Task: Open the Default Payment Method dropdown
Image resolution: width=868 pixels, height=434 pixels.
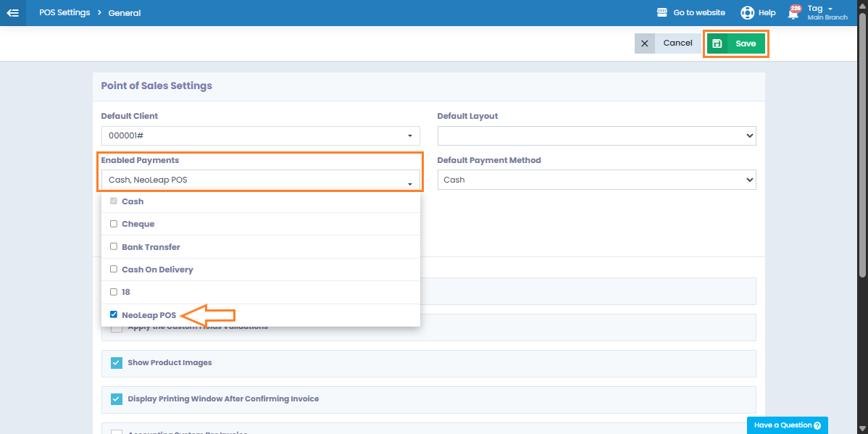Action: tap(596, 180)
